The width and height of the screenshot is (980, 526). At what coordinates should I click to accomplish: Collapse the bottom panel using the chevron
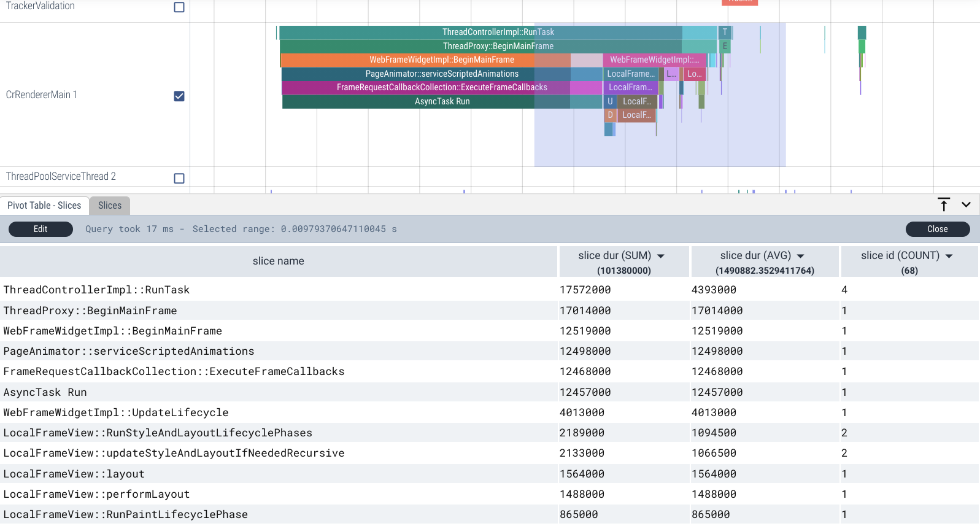(x=966, y=205)
